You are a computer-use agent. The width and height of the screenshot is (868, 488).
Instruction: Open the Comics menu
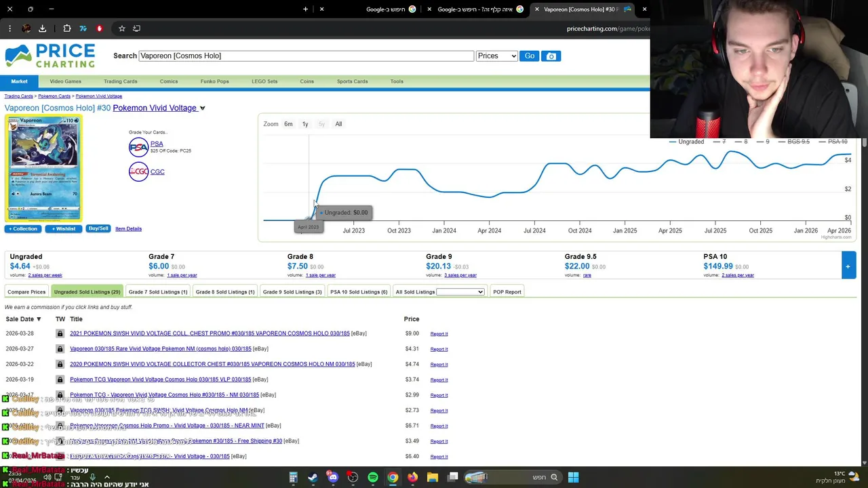coord(169,81)
